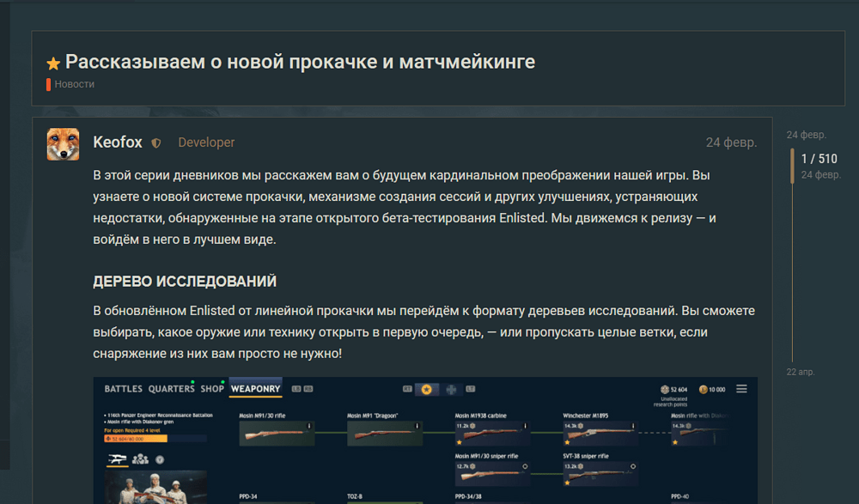The height and width of the screenshot is (504, 859).
Task: Click the 12.7k cost on Mosin M91/30 sniper rifle
Action: pos(466,467)
